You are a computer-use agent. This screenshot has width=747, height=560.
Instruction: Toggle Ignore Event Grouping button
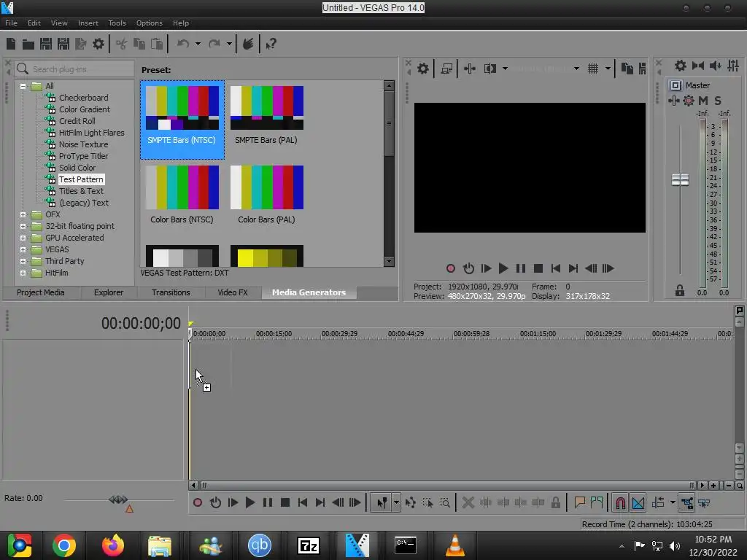[x=704, y=503]
